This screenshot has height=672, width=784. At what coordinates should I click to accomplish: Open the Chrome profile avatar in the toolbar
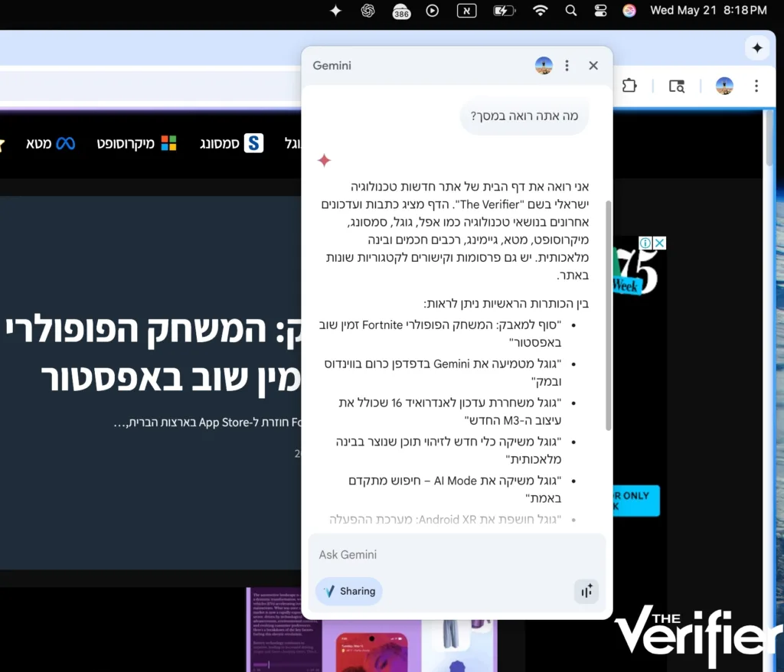coord(724,86)
